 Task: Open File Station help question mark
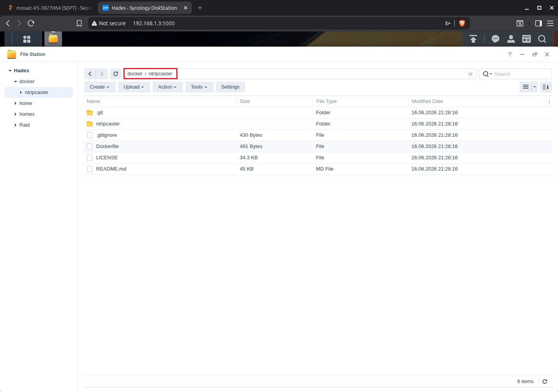pos(510,54)
